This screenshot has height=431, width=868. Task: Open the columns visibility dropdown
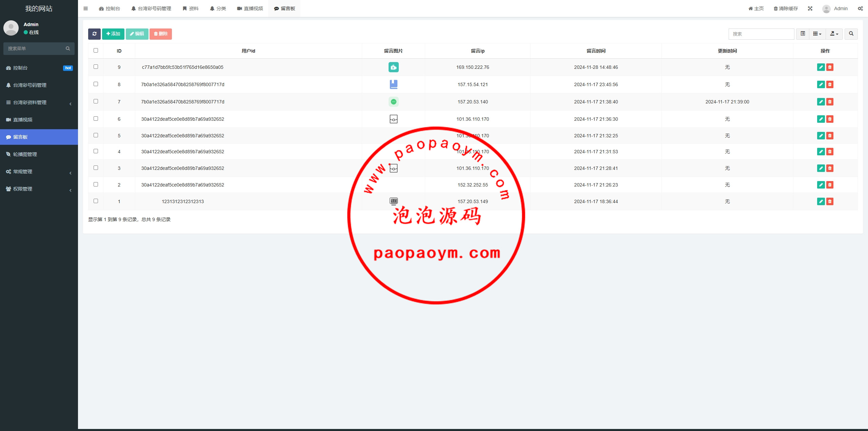[817, 34]
